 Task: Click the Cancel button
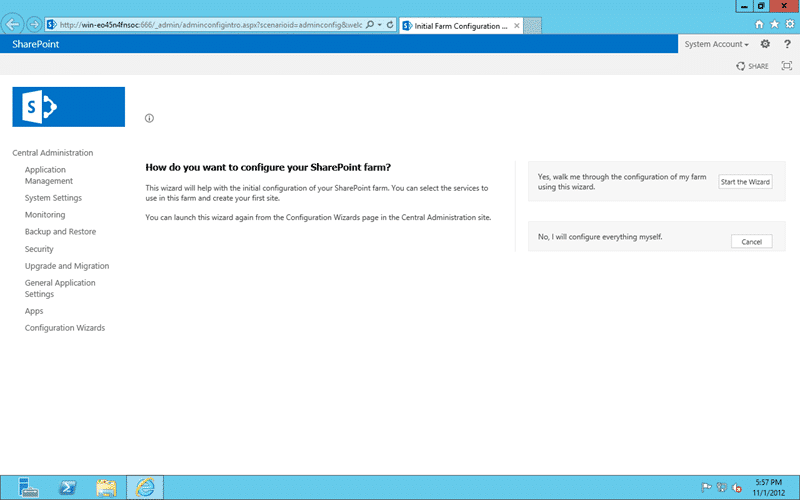[752, 241]
